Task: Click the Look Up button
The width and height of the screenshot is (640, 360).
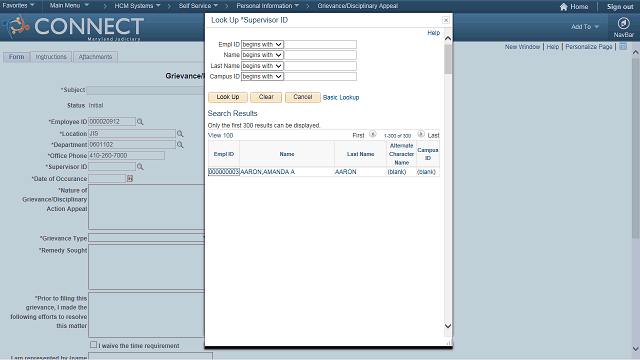Action: 228,97
